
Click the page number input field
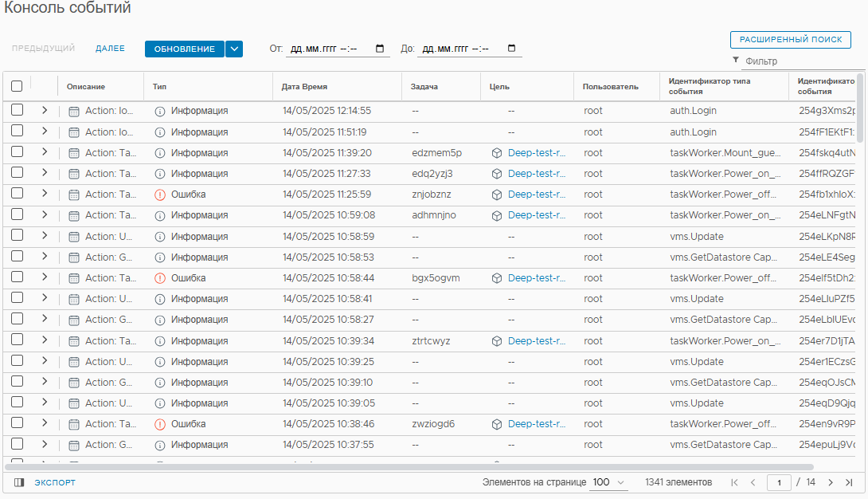point(779,482)
